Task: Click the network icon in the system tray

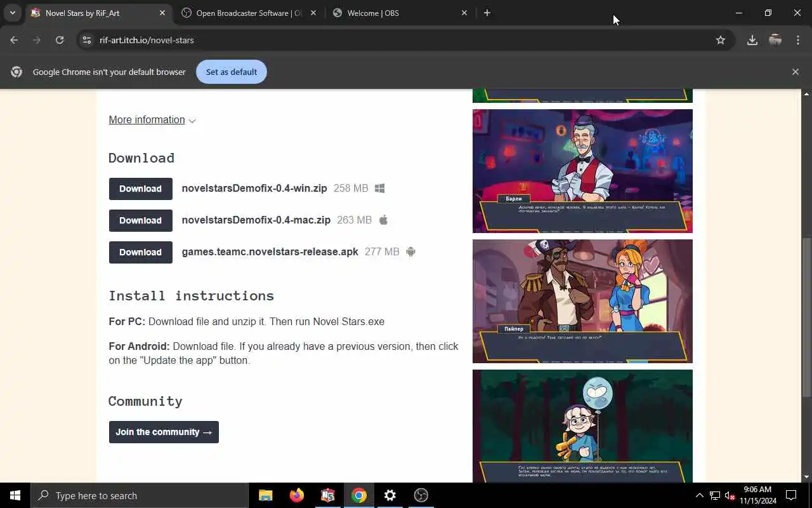Action: coord(715,495)
